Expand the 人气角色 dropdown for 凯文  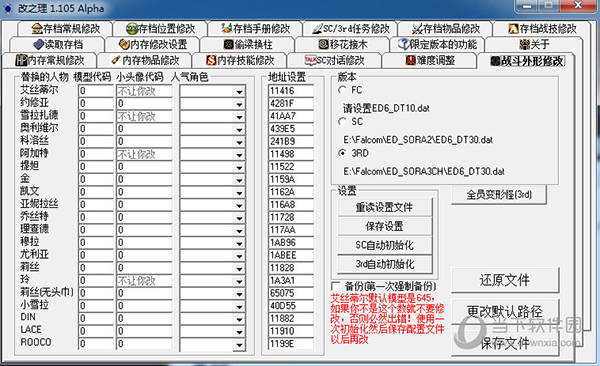(x=239, y=193)
